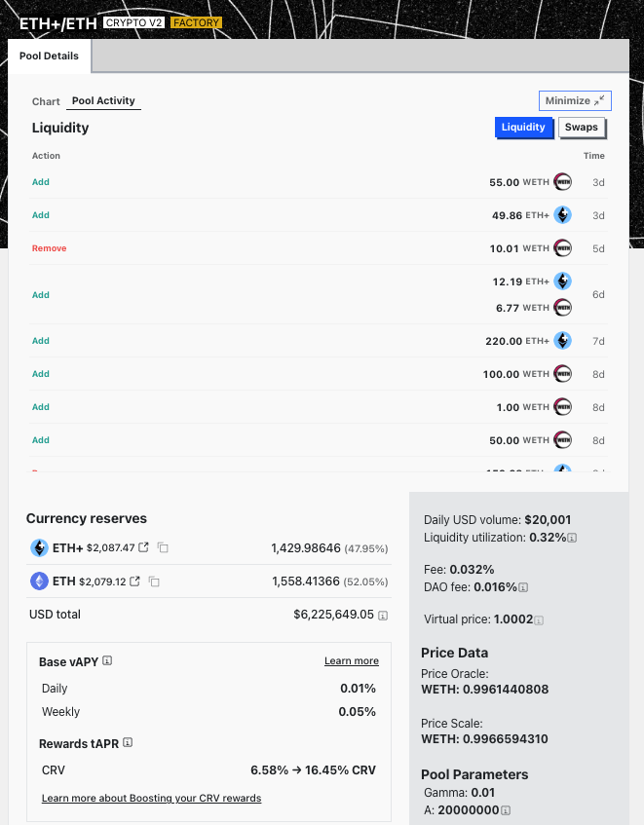
Task: Click the CRYPTO V2 badge
Action: (133, 22)
